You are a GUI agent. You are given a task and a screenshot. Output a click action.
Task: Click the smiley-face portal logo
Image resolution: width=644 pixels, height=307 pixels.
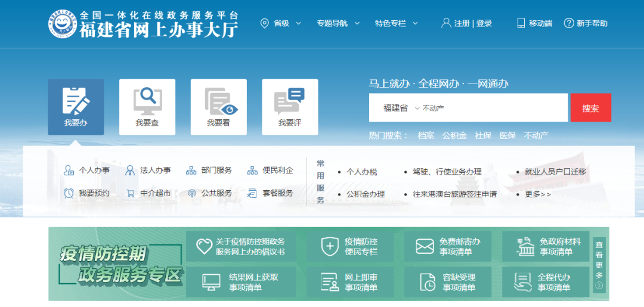click(x=61, y=24)
